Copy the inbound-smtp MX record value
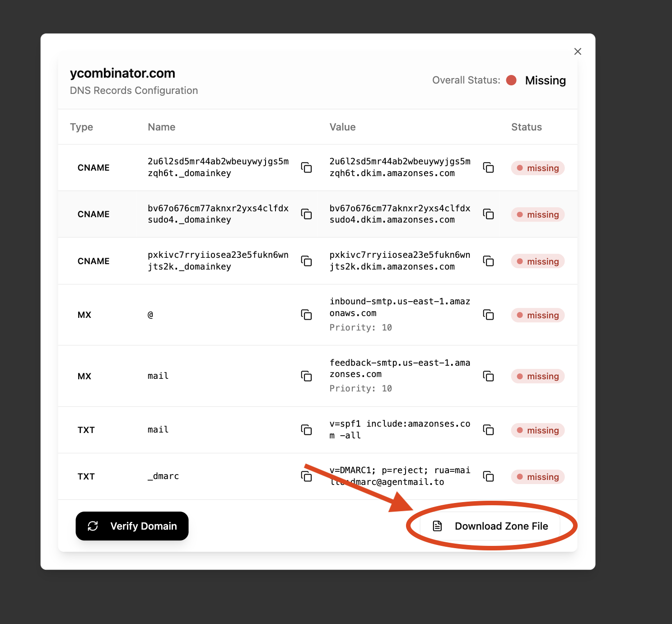The image size is (672, 624). [489, 315]
